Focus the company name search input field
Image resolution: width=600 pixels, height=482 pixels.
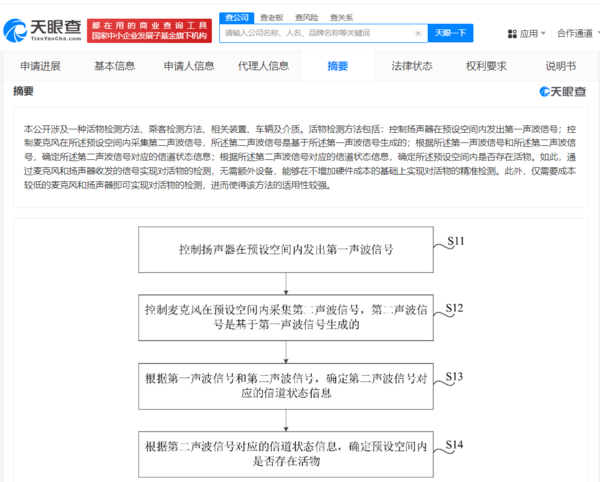point(315,33)
